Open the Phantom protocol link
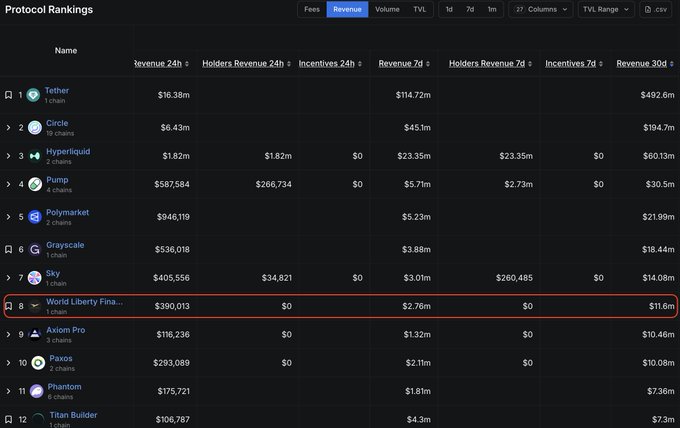This screenshot has height=428, width=680. tap(65, 386)
